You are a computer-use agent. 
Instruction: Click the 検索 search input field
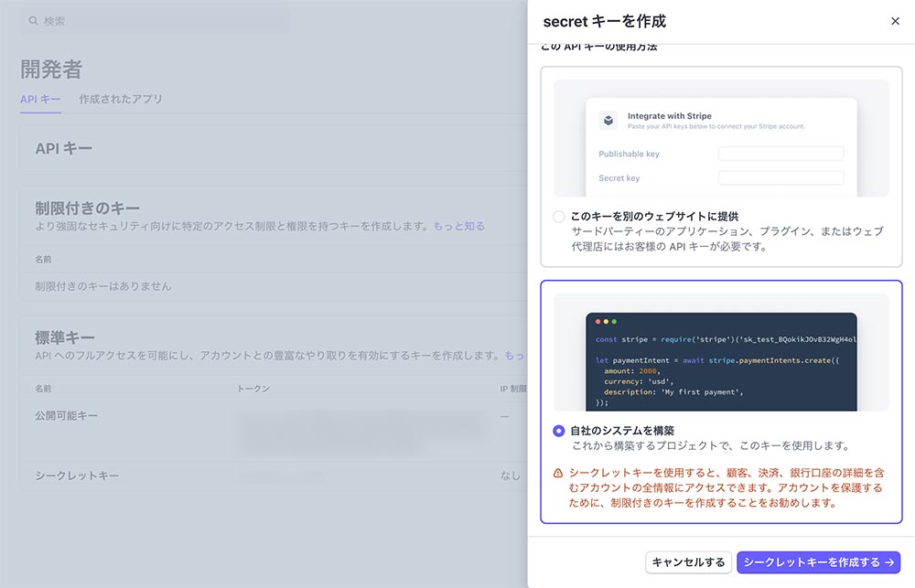tap(156, 20)
